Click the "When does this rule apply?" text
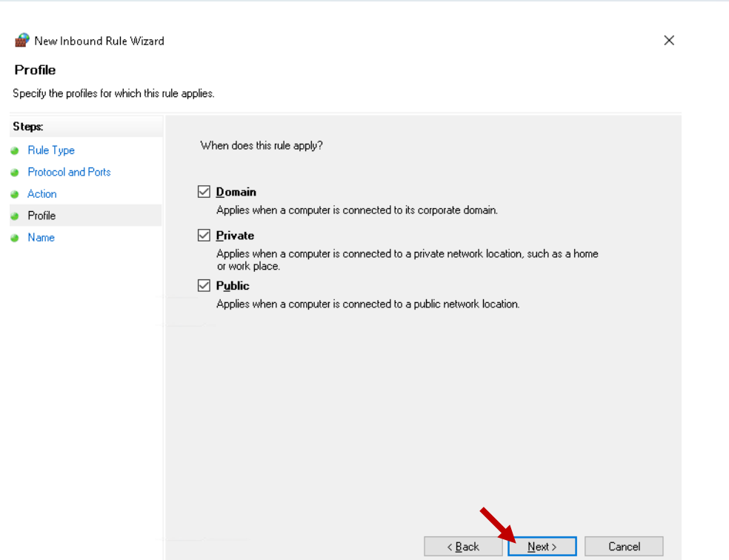This screenshot has width=729, height=560. point(262,146)
